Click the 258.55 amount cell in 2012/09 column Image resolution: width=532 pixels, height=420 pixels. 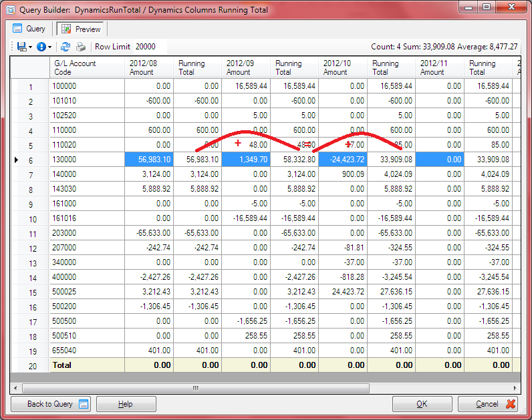[246, 336]
